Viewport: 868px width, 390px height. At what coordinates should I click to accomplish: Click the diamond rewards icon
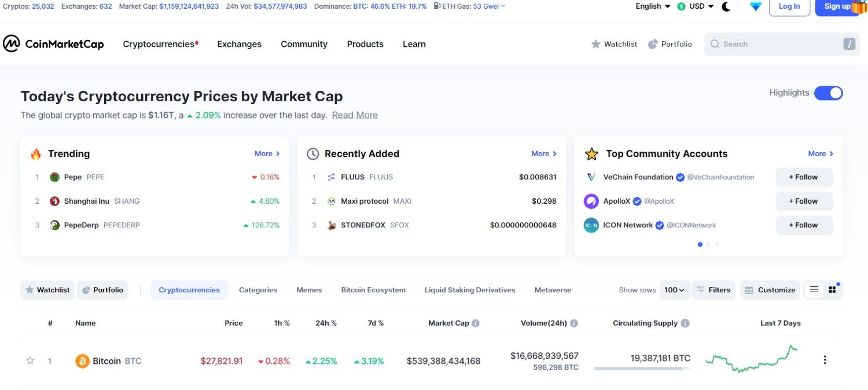coord(756,6)
